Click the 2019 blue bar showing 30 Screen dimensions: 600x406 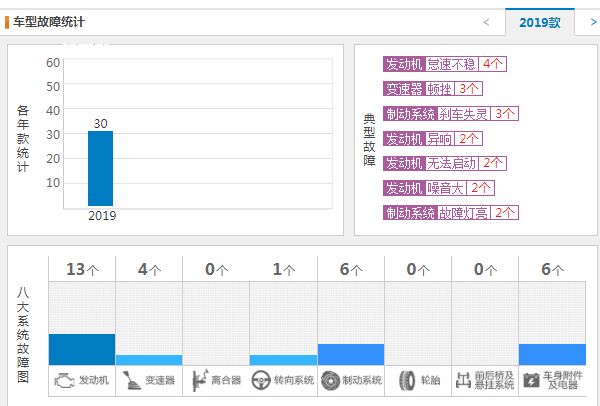101,168
